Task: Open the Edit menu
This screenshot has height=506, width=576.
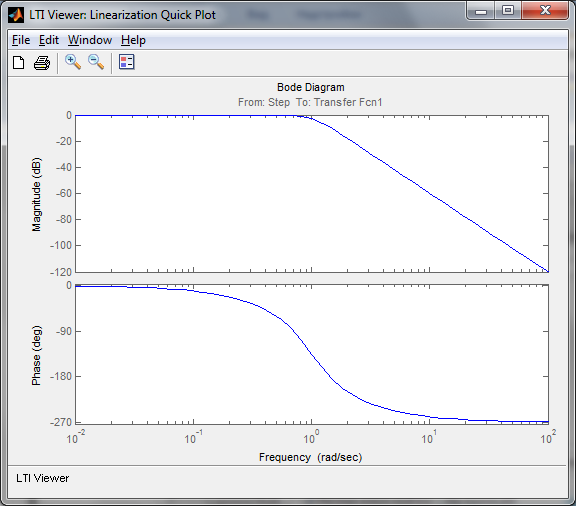Action: (49, 40)
